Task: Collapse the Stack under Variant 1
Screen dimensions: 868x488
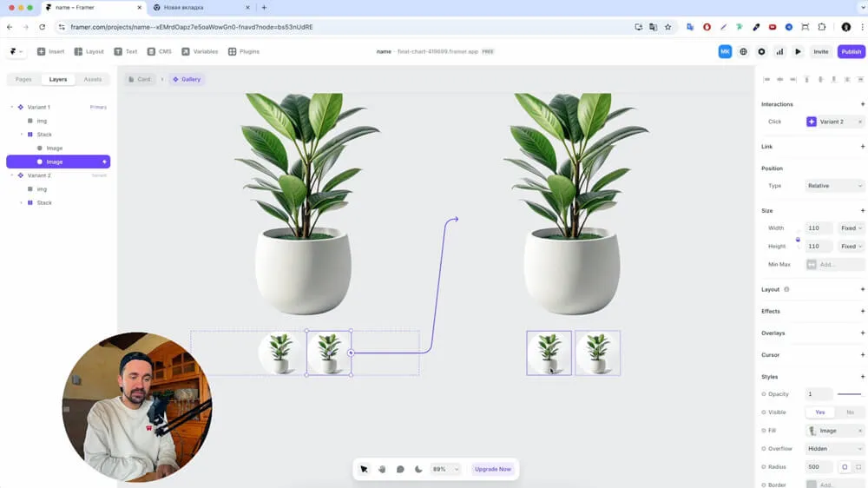Action: point(22,134)
